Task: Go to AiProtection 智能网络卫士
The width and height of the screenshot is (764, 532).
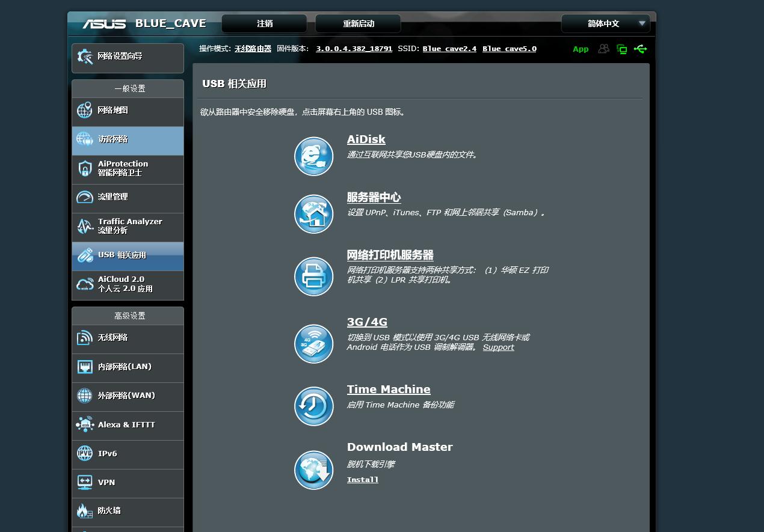Action: click(128, 170)
